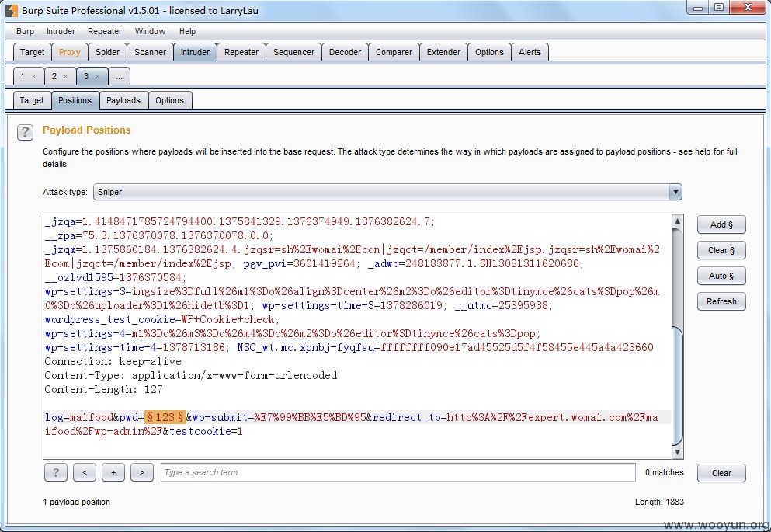This screenshot has height=532, width=771.
Task: Switch to the Spider tab
Action: (x=107, y=52)
